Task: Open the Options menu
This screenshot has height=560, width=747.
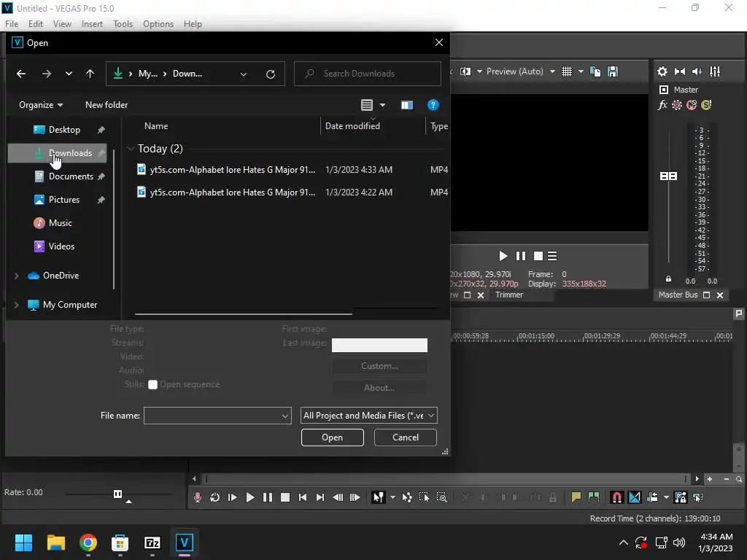Action: point(158,24)
